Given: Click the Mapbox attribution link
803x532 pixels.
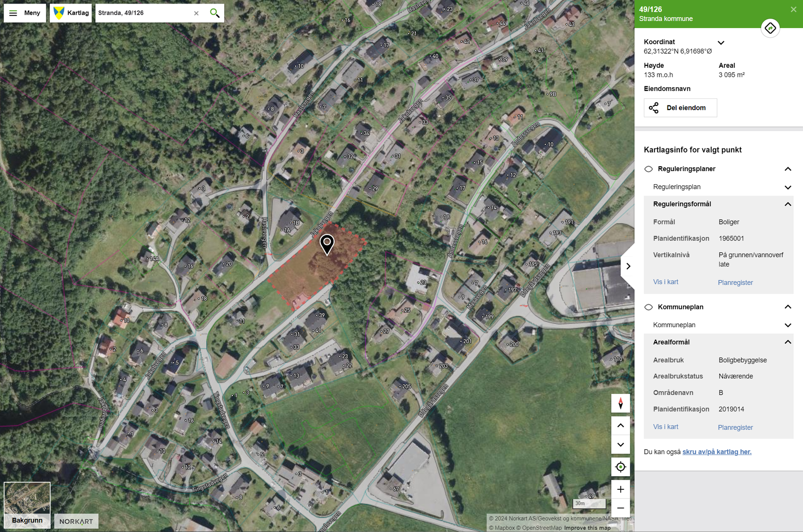Looking at the screenshot, I should 502,528.
